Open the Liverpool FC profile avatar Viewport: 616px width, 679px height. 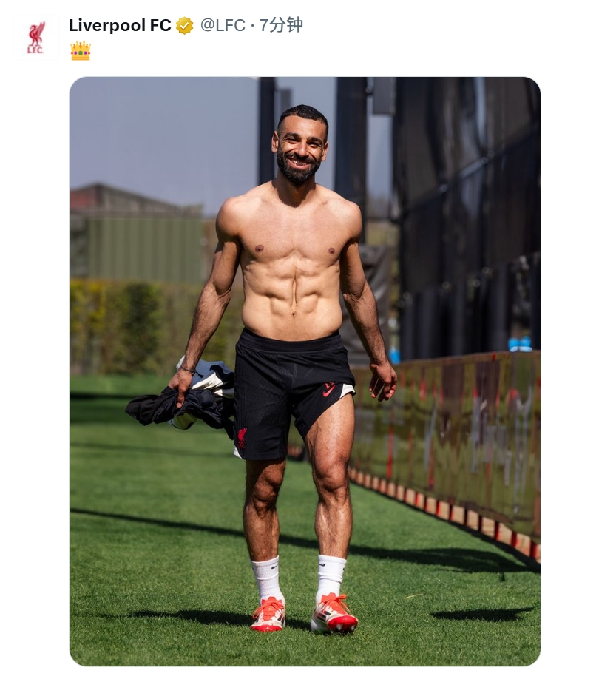click(x=36, y=38)
